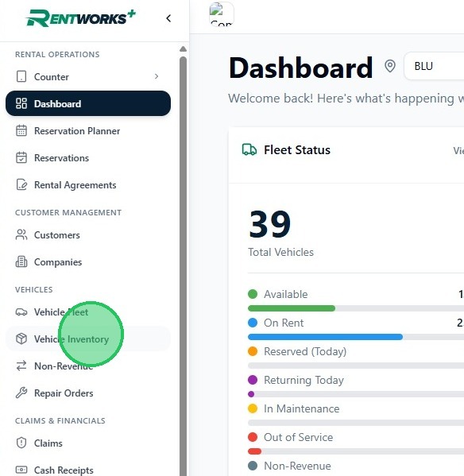Click the sidebar scrollbar up arrow
Image resolution: width=464 pixels, height=476 pixels.
point(183,49)
